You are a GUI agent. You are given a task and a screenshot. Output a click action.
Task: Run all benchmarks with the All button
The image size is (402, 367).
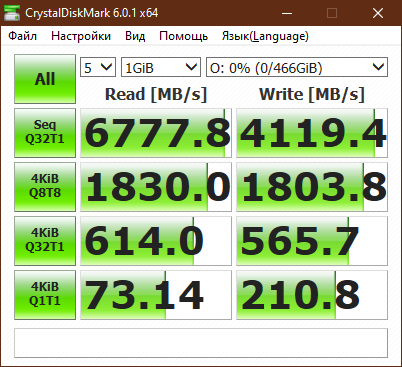point(45,79)
